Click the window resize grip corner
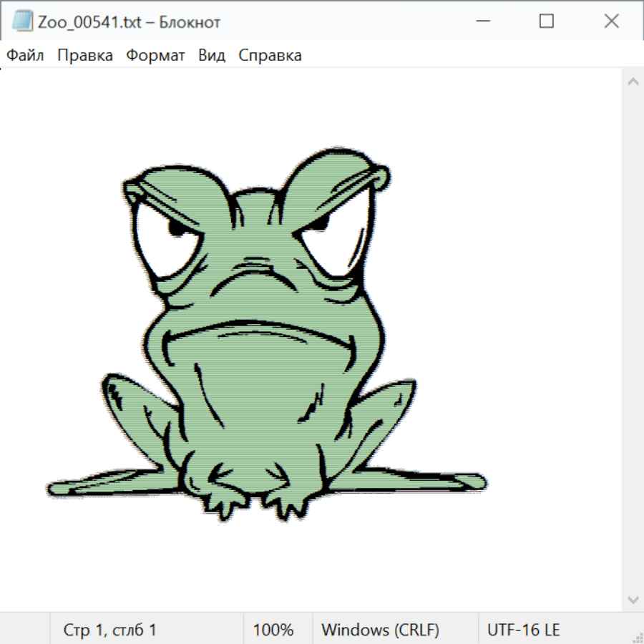This screenshot has width=644, height=644. coord(637,637)
